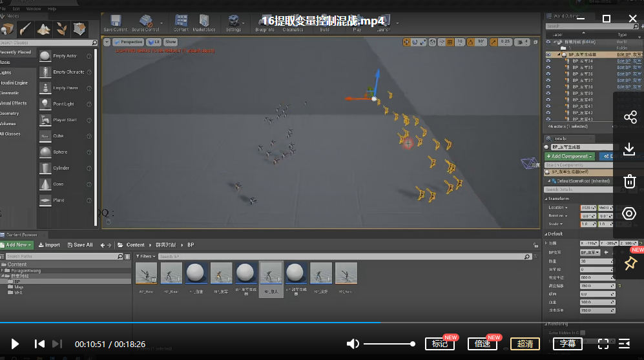644x360 pixels.
Task: Open the Perspective viewport dropdown
Action: pos(129,42)
